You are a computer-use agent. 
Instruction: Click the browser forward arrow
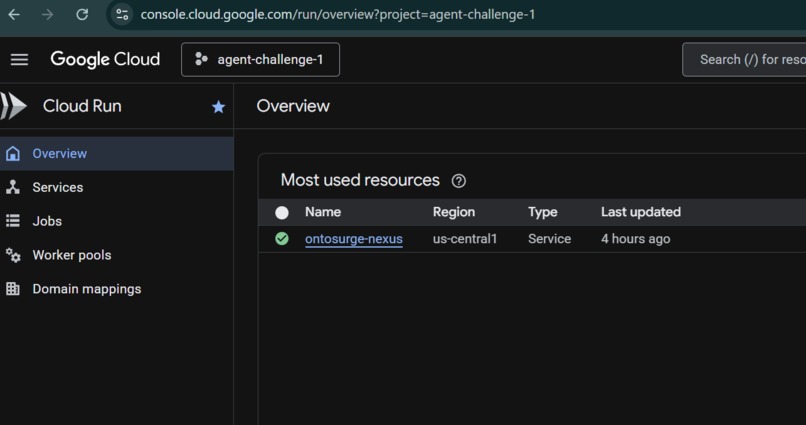pos(48,14)
